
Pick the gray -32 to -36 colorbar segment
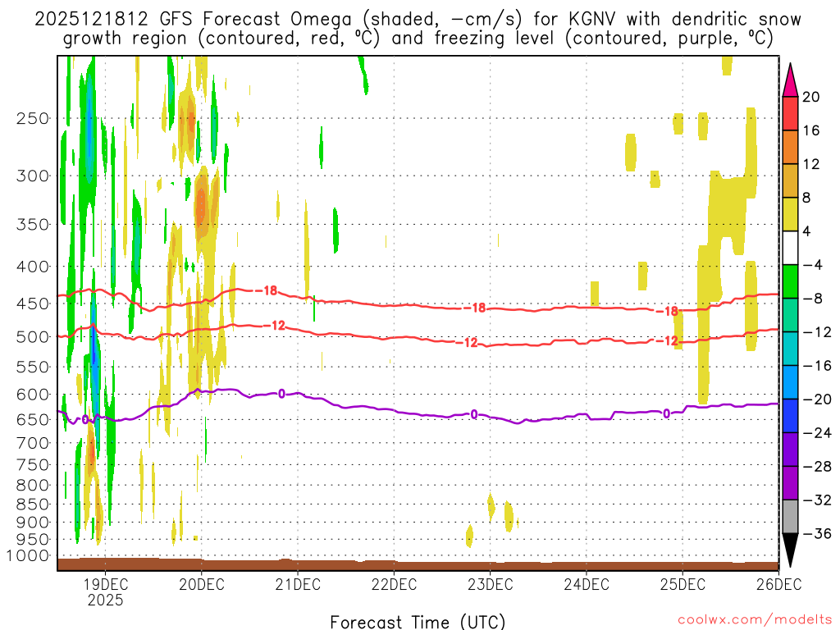[x=790, y=517]
